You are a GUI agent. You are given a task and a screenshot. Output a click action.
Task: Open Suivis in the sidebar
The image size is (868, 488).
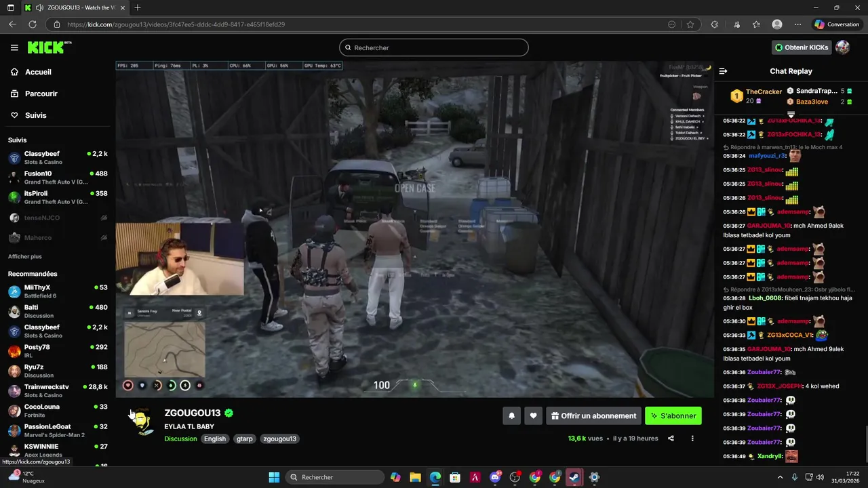coord(36,115)
